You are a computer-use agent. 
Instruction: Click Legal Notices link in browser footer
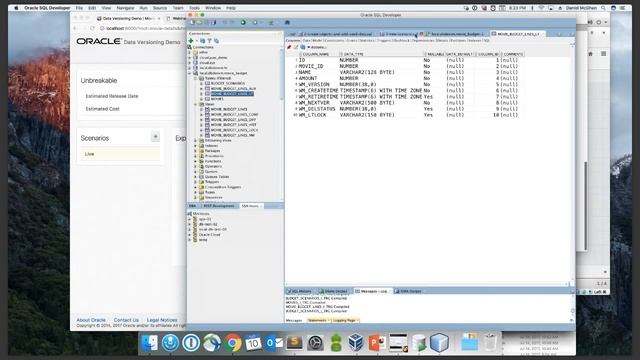tap(162, 320)
